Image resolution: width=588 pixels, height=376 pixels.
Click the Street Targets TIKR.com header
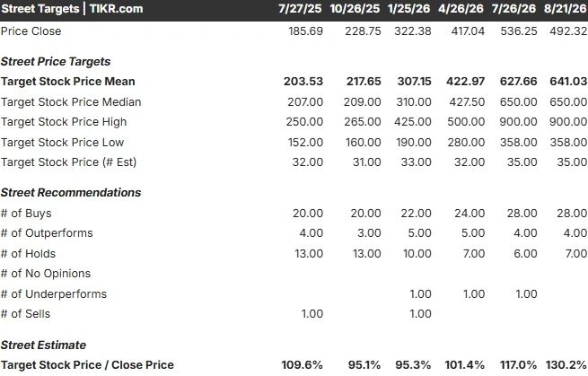[x=72, y=9]
